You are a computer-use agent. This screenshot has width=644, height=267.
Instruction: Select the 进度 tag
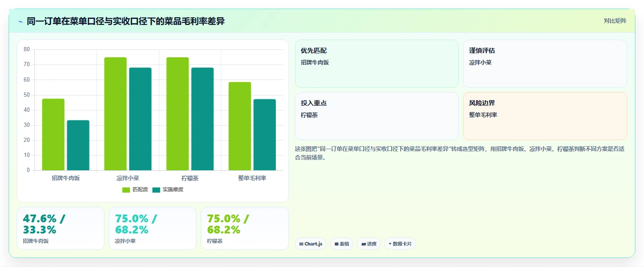[369, 244]
